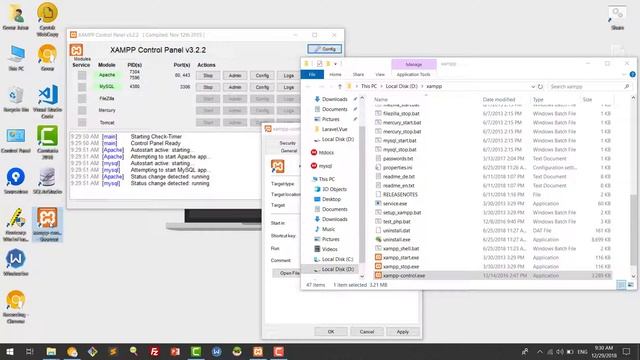The height and width of the screenshot is (360, 640).
Task: Open the View ribbon tab
Action: 380,74
